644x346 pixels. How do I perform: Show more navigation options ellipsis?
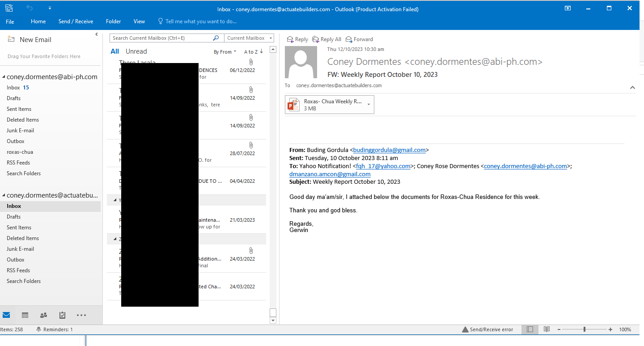(81, 315)
